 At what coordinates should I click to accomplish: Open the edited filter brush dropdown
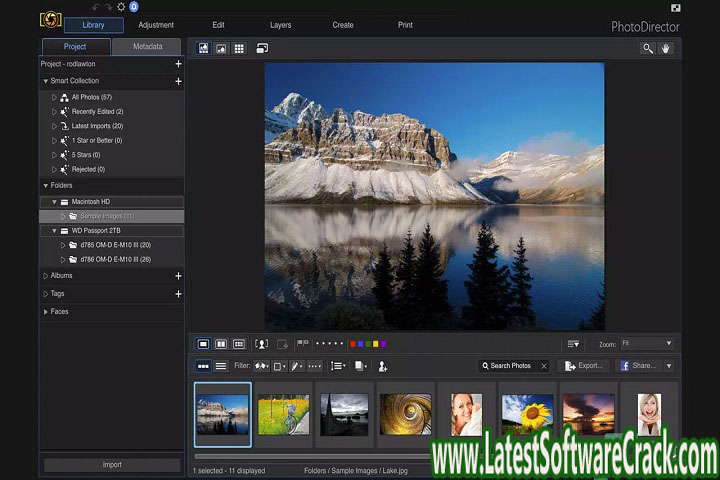pyautogui.click(x=297, y=366)
